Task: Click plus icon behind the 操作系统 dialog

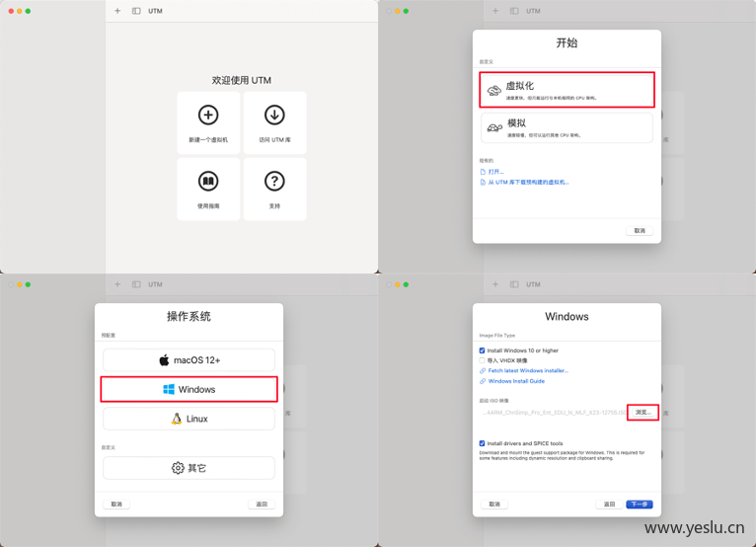Action: 117,284
